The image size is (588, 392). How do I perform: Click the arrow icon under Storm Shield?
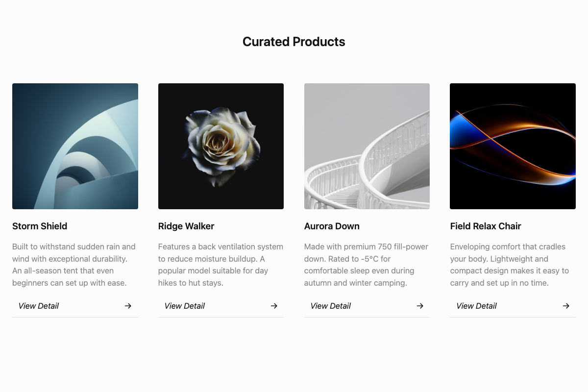pos(128,306)
